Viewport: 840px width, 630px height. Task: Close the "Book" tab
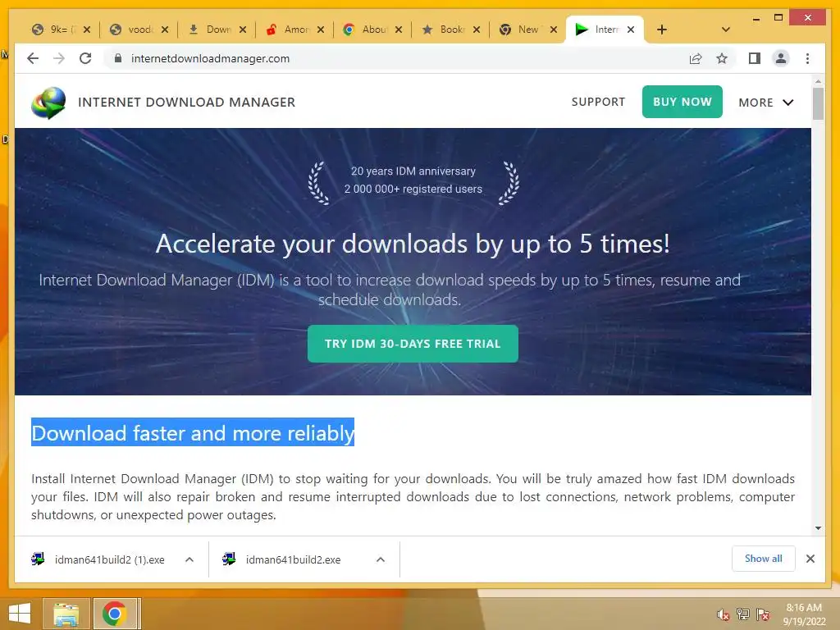pos(477,30)
